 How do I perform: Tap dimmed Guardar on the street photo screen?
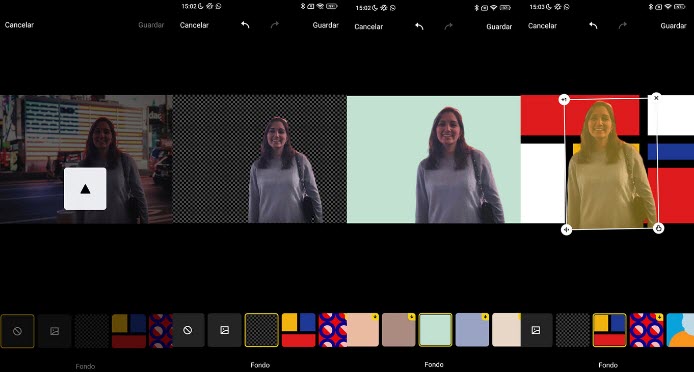click(151, 25)
